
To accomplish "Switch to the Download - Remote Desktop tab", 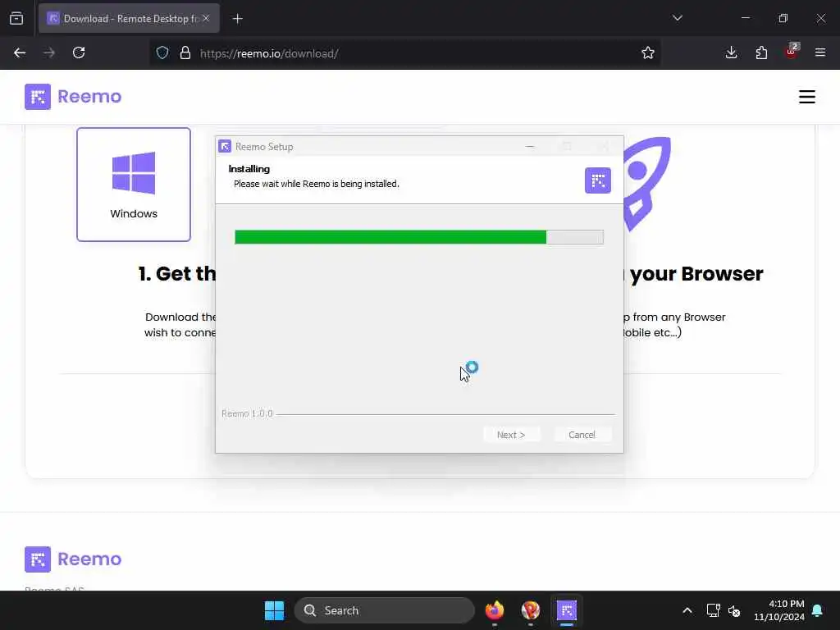I will tap(129, 19).
